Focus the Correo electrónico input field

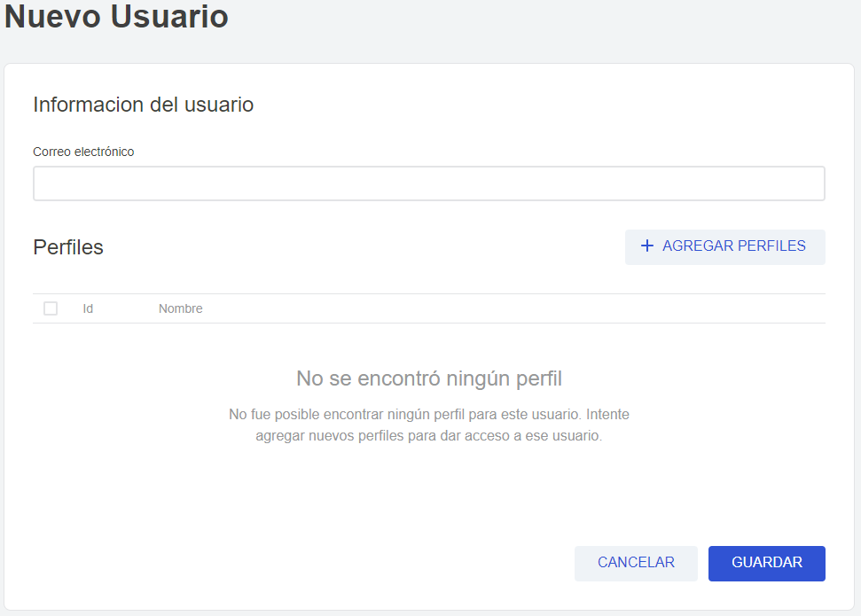click(x=428, y=183)
